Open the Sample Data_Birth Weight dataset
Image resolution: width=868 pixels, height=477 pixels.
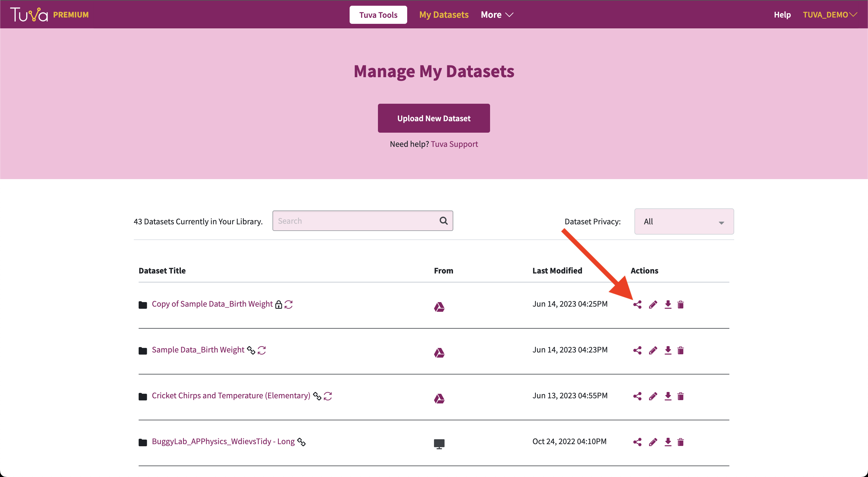[198, 349]
